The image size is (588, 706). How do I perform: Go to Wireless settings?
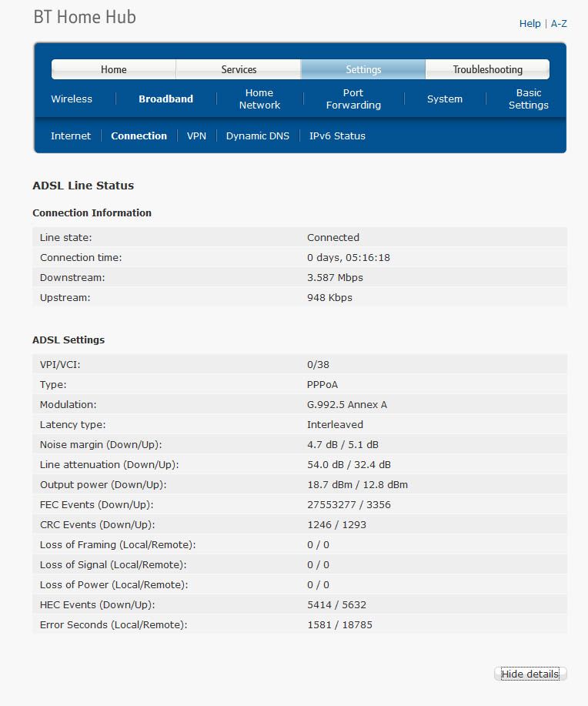point(72,99)
